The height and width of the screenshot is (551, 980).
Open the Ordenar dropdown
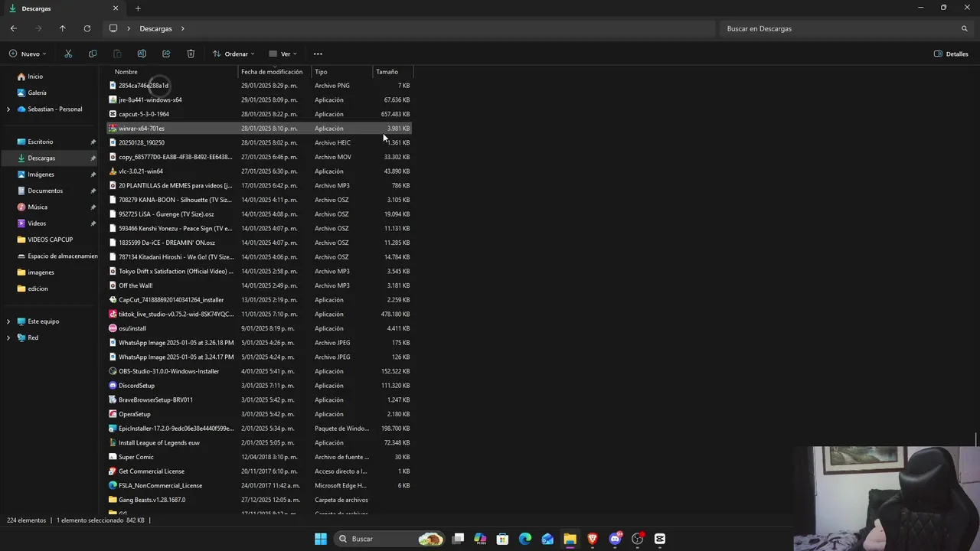(x=234, y=54)
